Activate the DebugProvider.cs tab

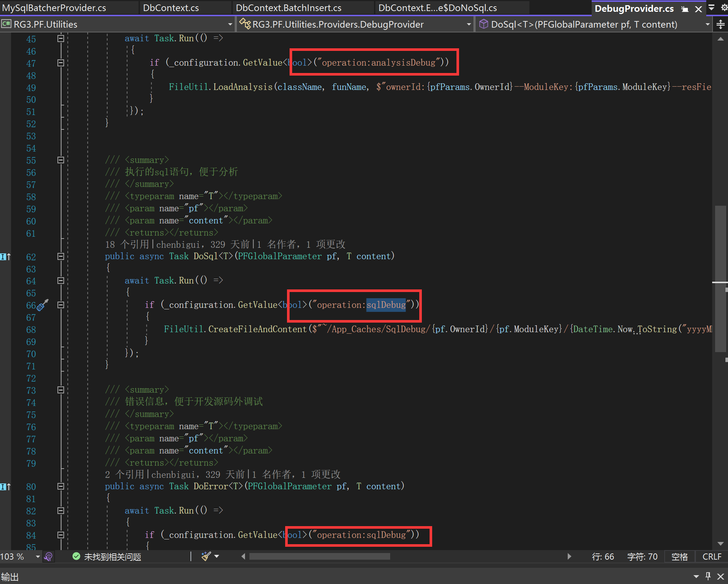pyautogui.click(x=634, y=8)
